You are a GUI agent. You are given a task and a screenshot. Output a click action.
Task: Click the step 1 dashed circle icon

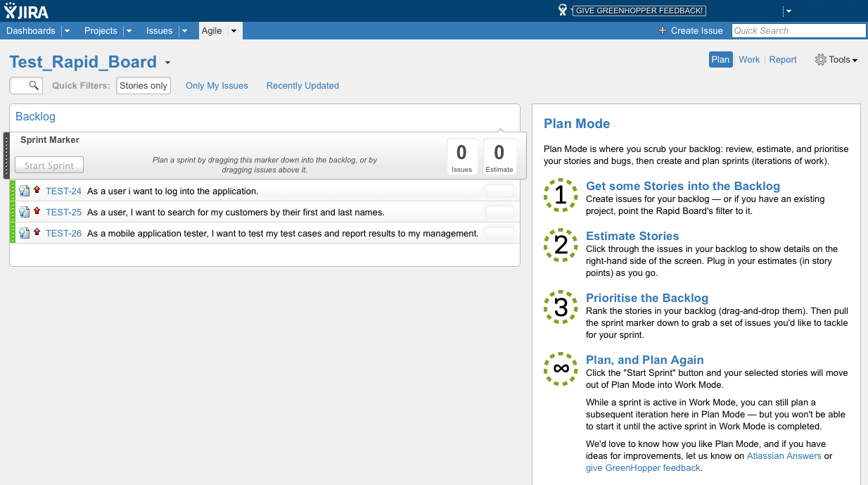(x=561, y=195)
